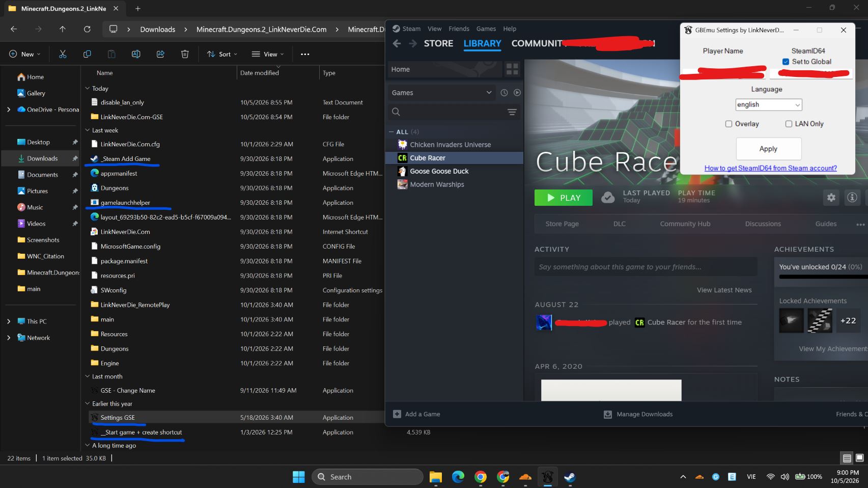Viewport: 868px width, 488px height.
Task: Open Cube Racer settings gear icon
Action: click(x=831, y=198)
